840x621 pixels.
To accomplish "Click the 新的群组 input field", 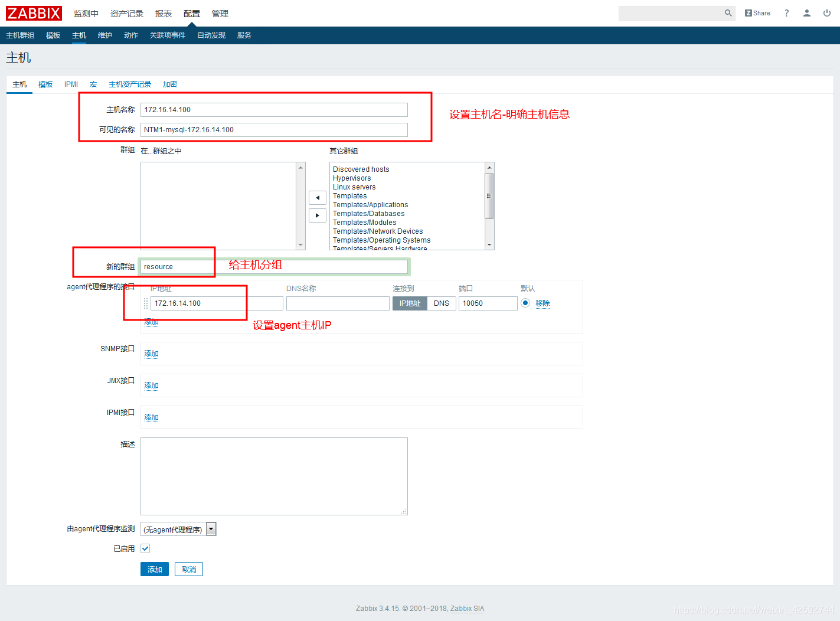I will [274, 267].
